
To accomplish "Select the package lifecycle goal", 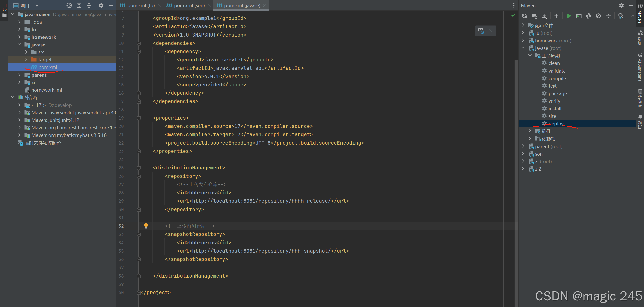I will [557, 93].
